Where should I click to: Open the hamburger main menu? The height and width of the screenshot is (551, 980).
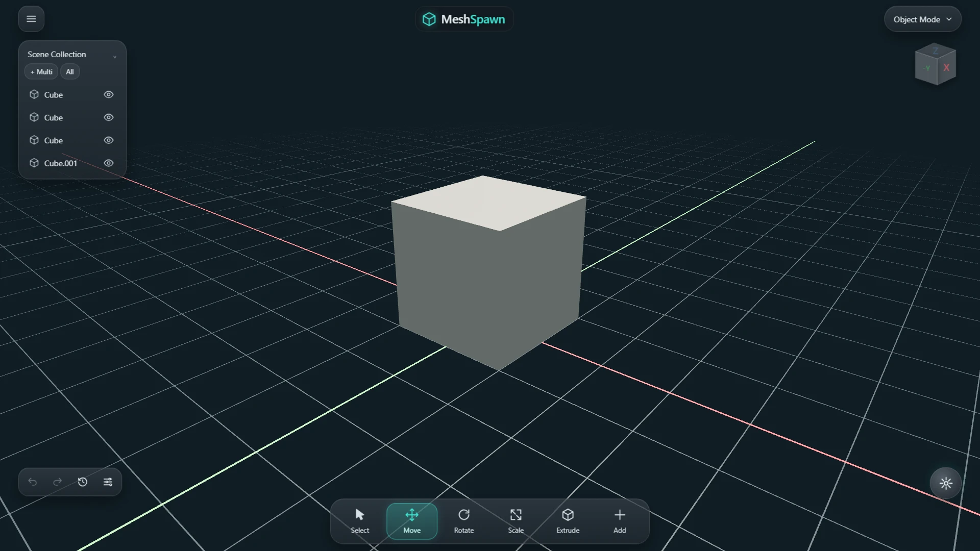pos(31,19)
